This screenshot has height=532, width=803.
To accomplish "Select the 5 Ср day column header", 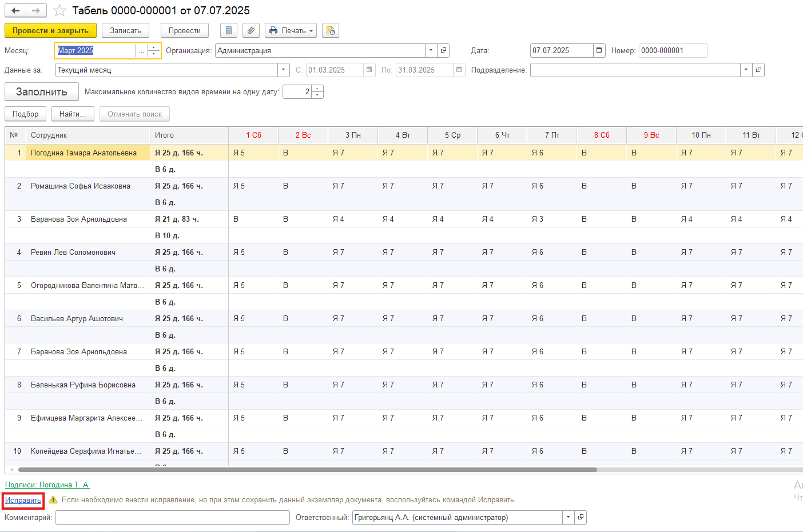I will click(452, 135).
